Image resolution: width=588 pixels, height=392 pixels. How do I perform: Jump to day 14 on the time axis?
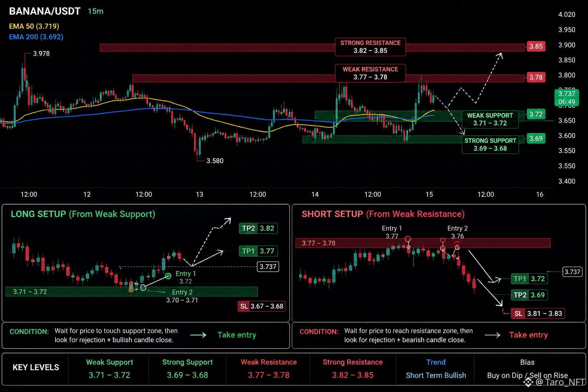pyautogui.click(x=315, y=194)
